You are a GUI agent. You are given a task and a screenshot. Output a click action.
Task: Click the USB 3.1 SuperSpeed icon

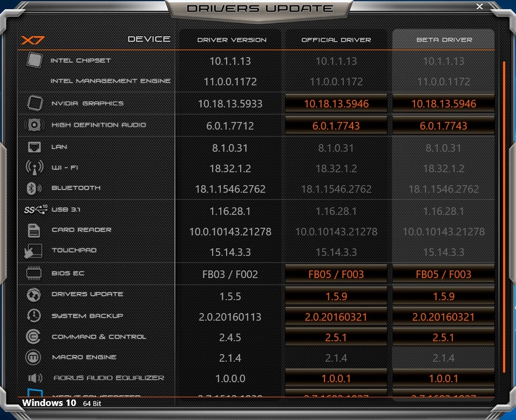36,209
